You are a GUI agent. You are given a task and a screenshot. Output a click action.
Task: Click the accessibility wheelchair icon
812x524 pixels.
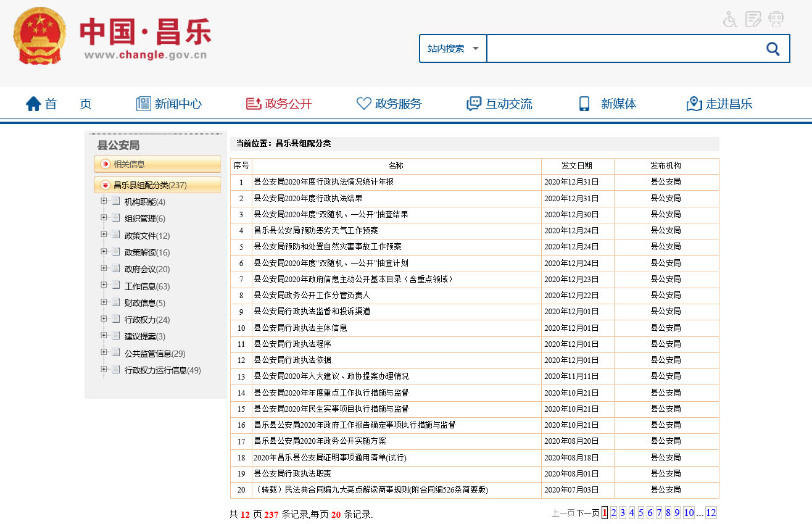click(x=731, y=20)
